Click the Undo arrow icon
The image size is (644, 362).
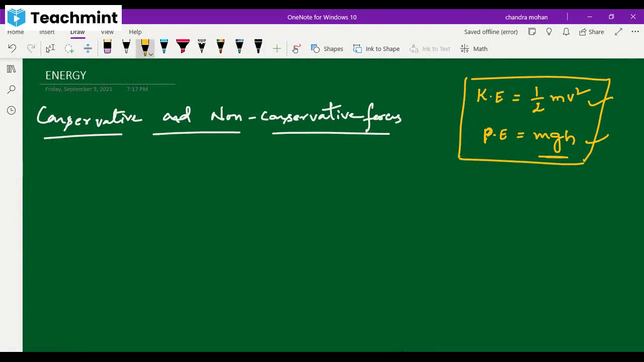[12, 48]
